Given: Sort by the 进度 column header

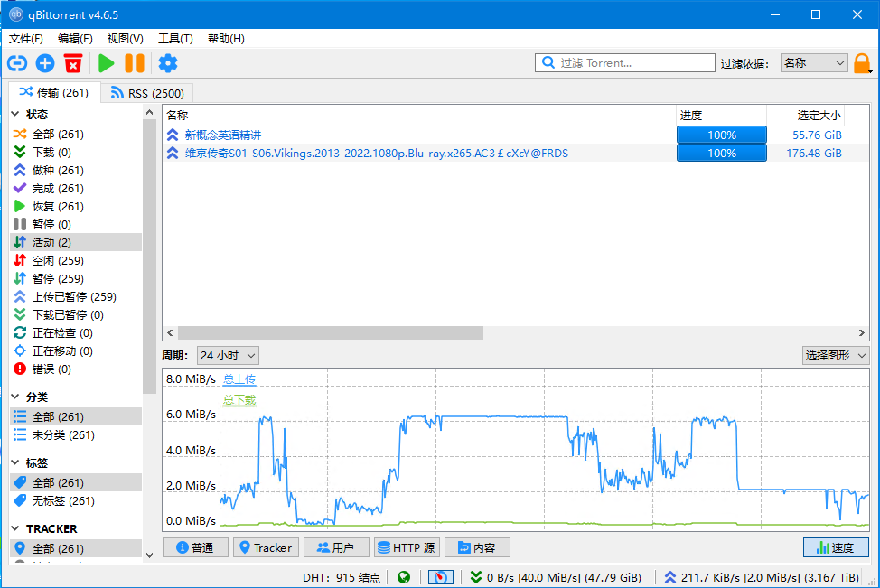Looking at the screenshot, I should (x=721, y=115).
